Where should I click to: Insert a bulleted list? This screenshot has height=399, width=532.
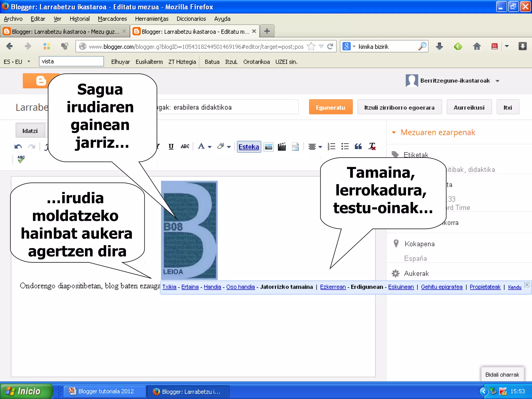[345, 147]
